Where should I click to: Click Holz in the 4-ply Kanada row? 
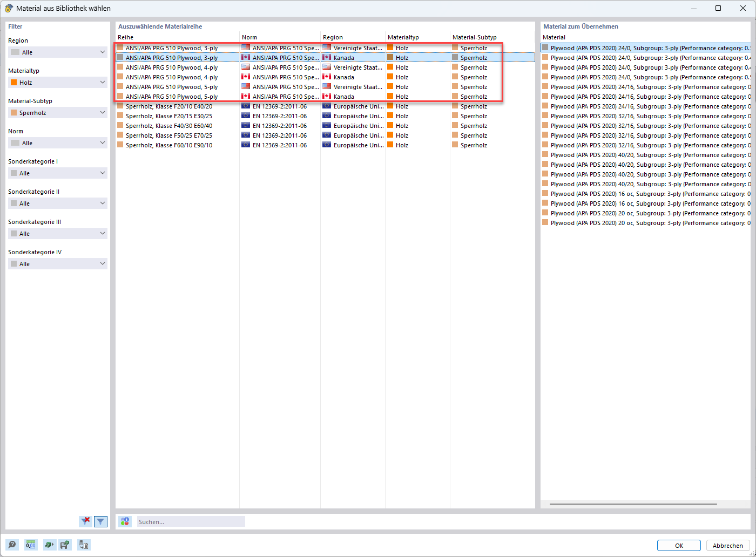(402, 77)
